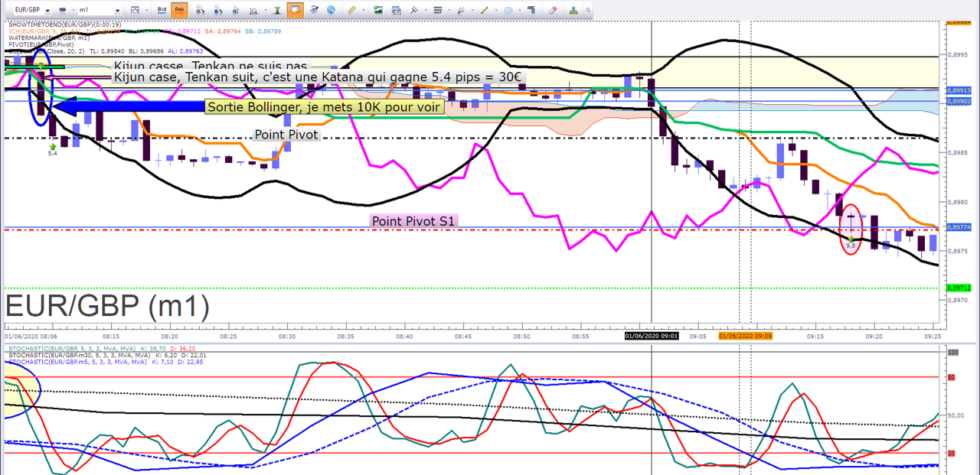Viewport: 980px width, 475px height.
Task: Click the 'Kijun case, Tenkan suit' annotation
Action: tap(318, 77)
